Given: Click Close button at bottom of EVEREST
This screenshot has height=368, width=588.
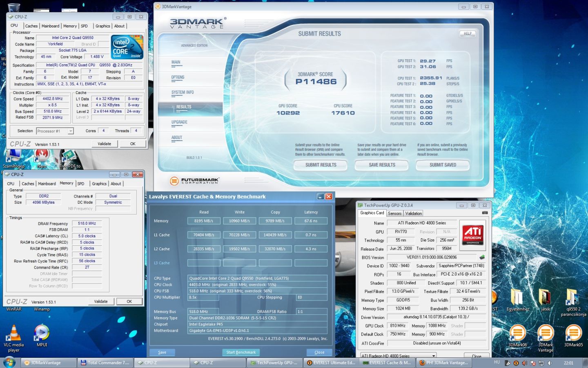Looking at the screenshot, I should (x=319, y=352).
